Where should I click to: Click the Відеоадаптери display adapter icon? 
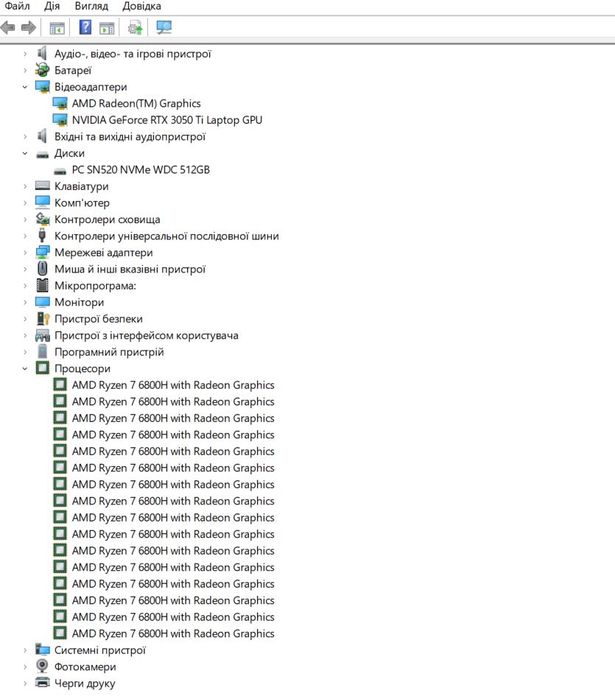(x=42, y=86)
